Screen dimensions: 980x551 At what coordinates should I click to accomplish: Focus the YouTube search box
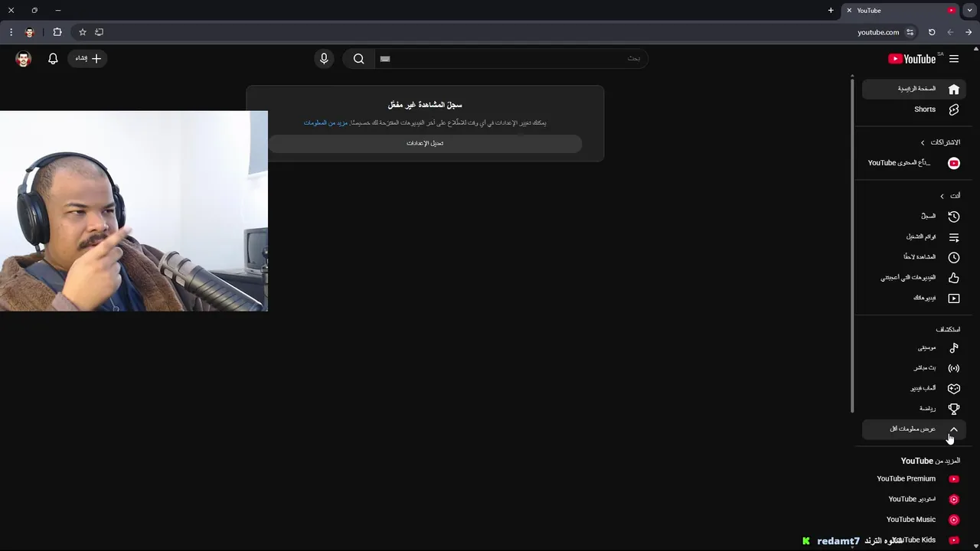(510, 59)
